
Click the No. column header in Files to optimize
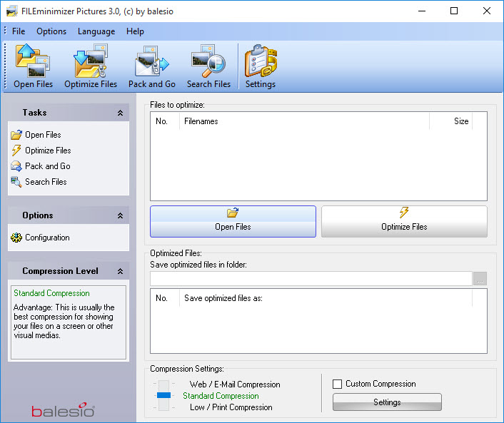pyautogui.click(x=165, y=121)
